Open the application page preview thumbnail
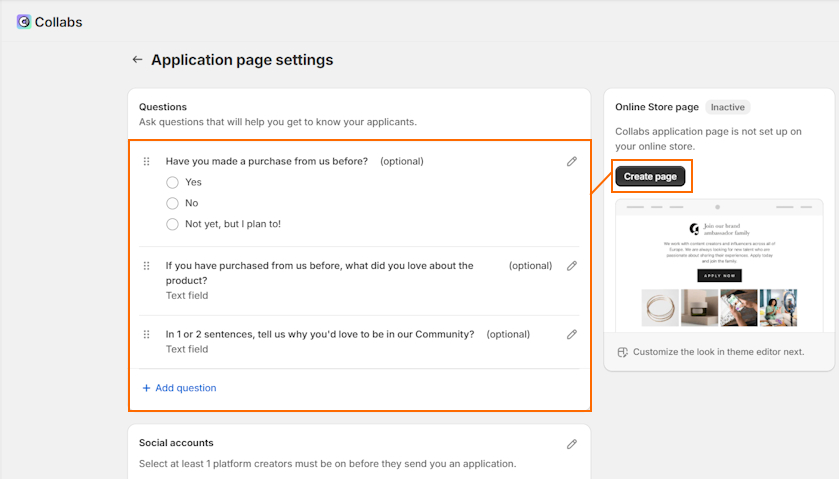Screen dimensions: 839x479 719,265
